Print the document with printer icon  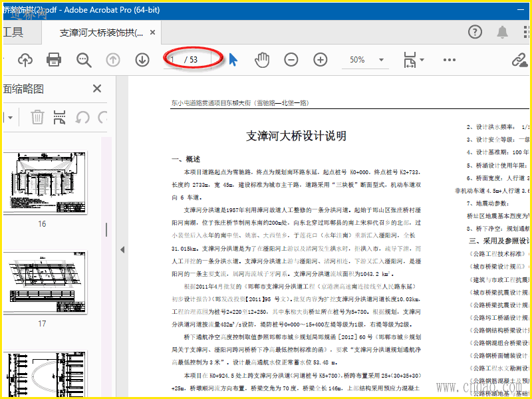point(54,60)
